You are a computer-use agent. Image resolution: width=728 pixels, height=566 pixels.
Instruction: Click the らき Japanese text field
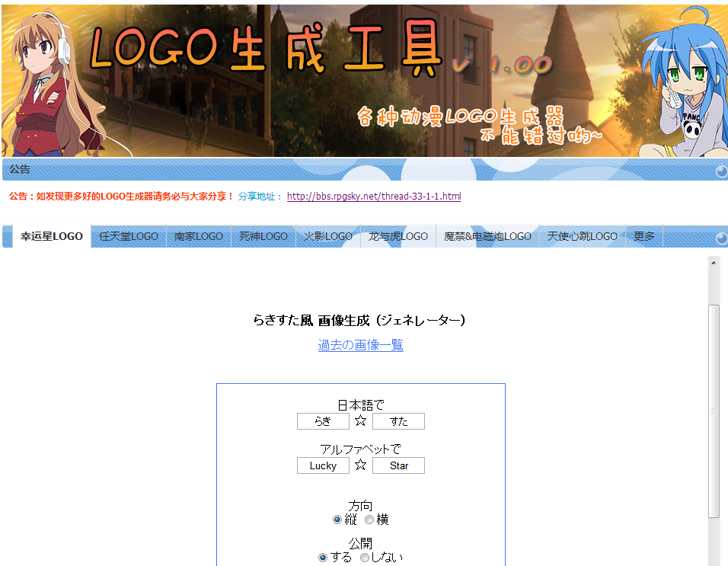pyautogui.click(x=323, y=421)
